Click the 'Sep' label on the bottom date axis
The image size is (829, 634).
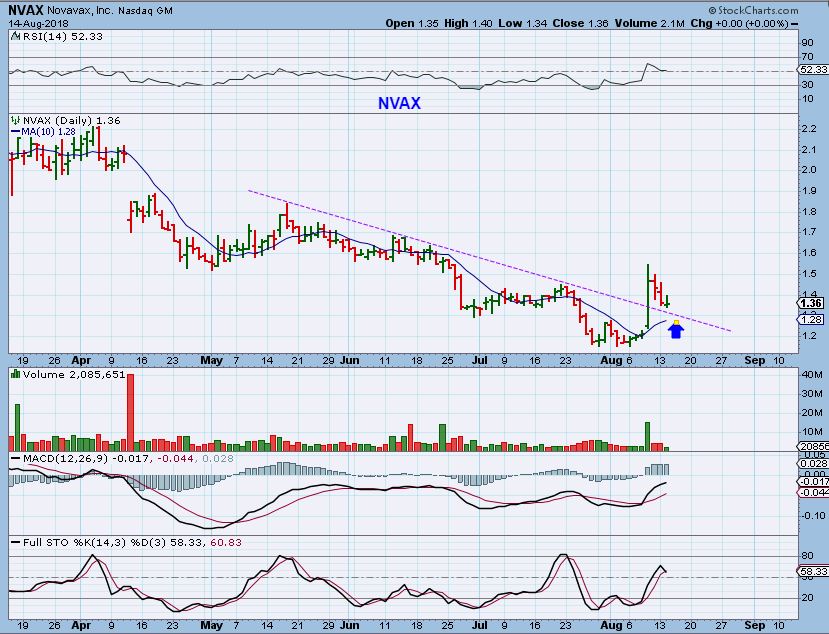754,625
